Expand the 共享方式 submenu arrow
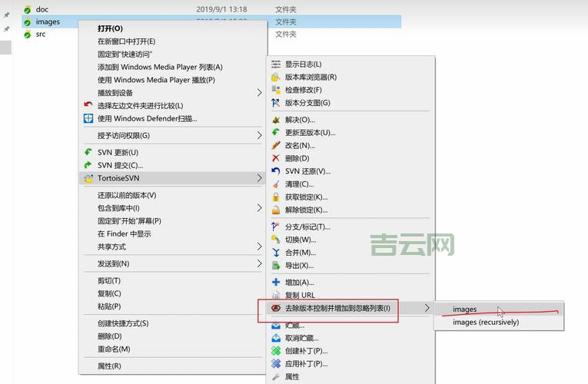The image size is (588, 384). (259, 247)
